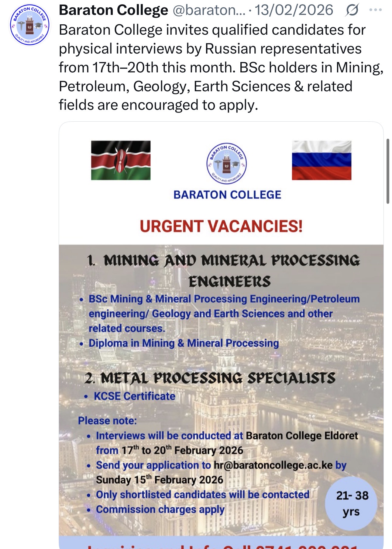Click the Baraton College display name
The width and height of the screenshot is (392, 549).
coord(113,10)
